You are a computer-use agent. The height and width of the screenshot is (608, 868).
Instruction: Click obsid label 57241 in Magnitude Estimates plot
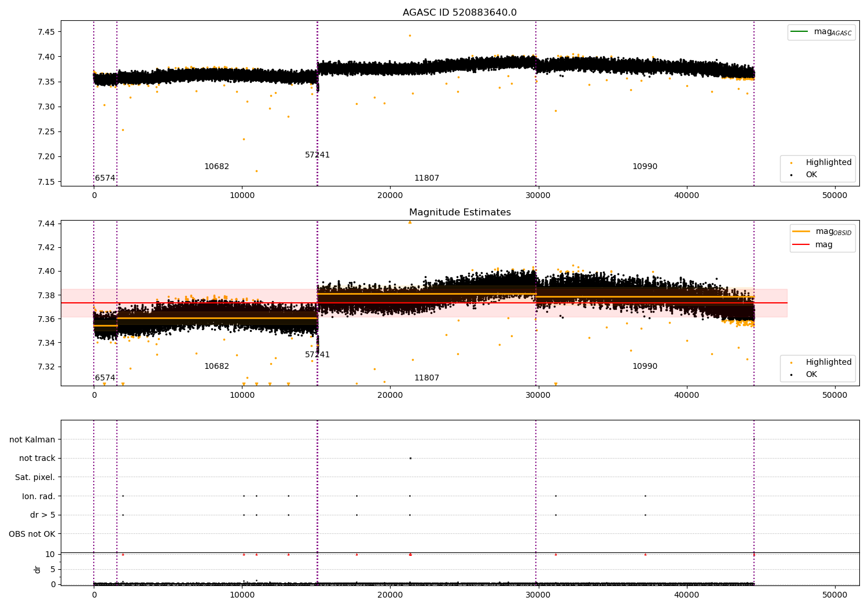coord(317,355)
